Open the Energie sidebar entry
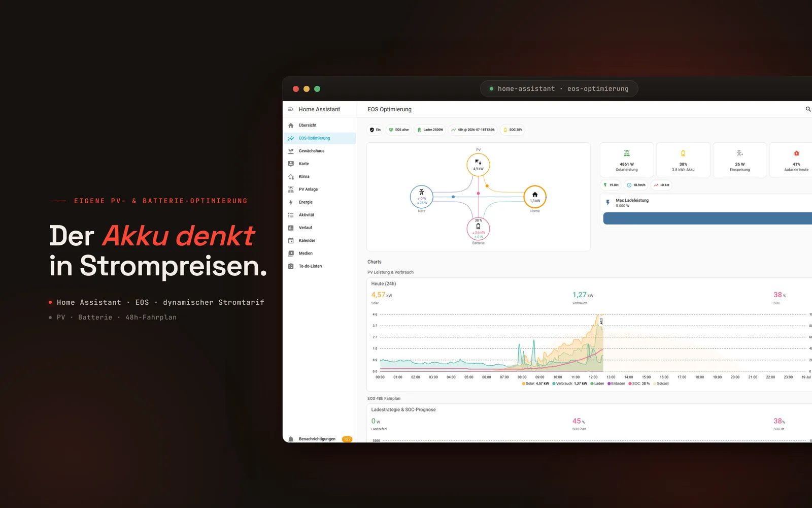 320,202
